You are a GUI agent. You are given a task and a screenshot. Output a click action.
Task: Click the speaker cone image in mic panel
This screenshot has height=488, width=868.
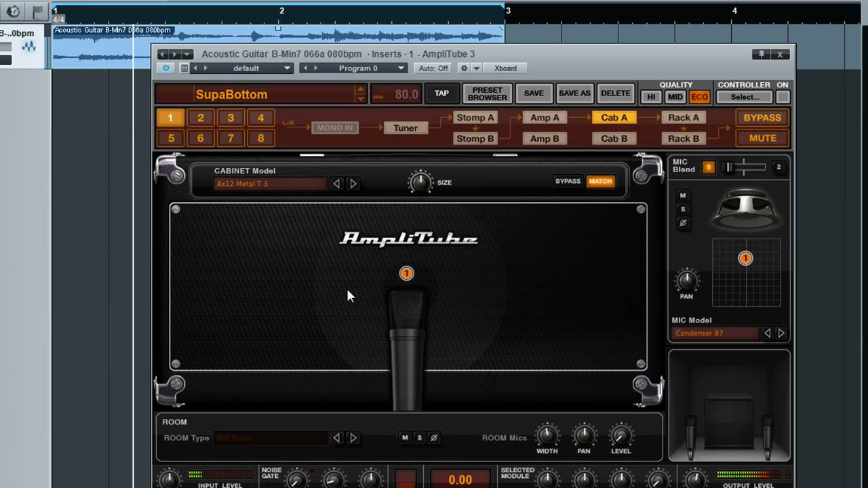point(745,209)
